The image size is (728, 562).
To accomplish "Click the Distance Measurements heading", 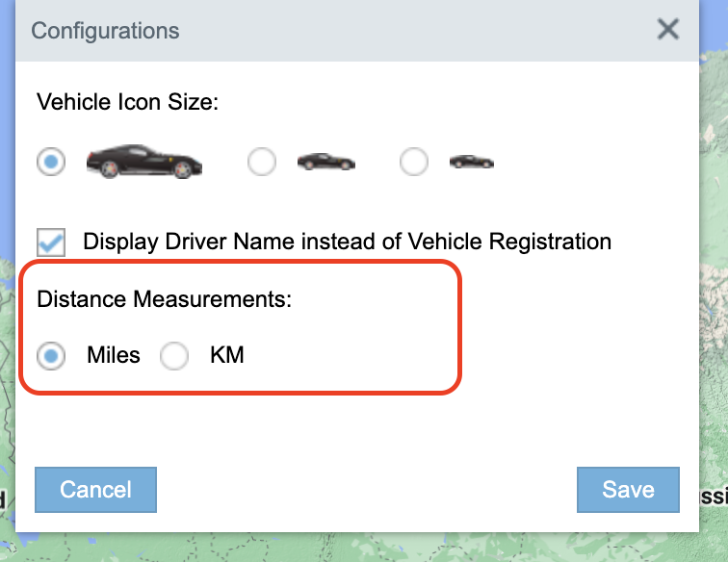I will [164, 299].
